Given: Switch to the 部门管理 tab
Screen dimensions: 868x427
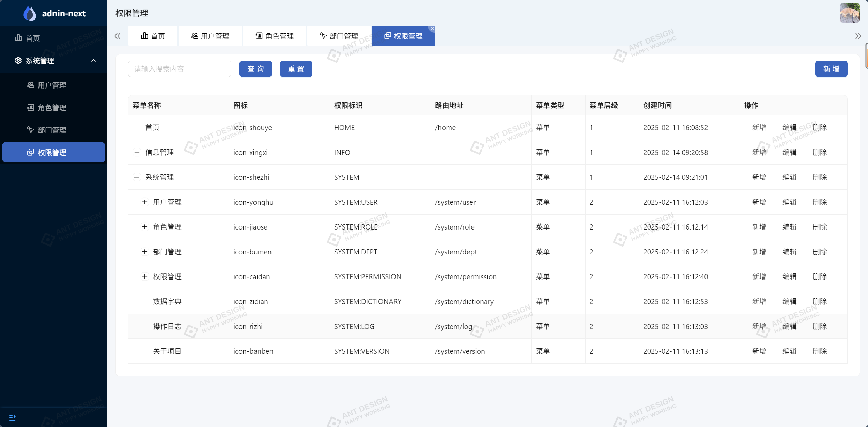Looking at the screenshot, I should point(339,36).
